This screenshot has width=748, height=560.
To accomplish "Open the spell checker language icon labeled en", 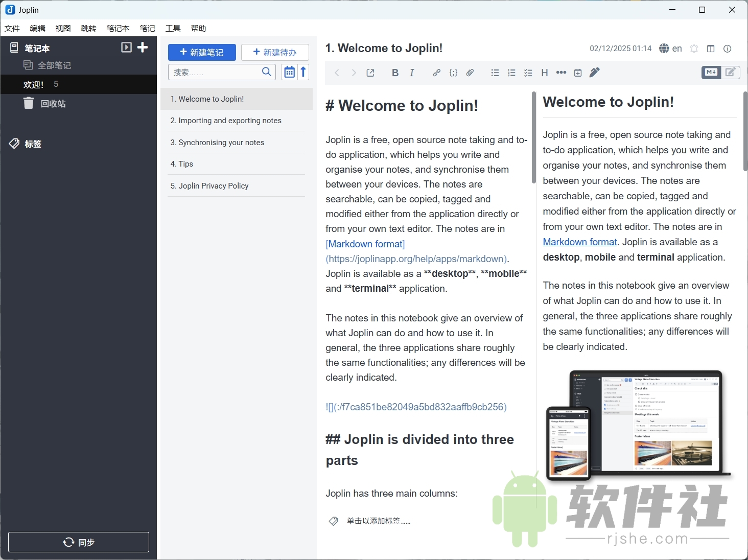I will pos(671,49).
